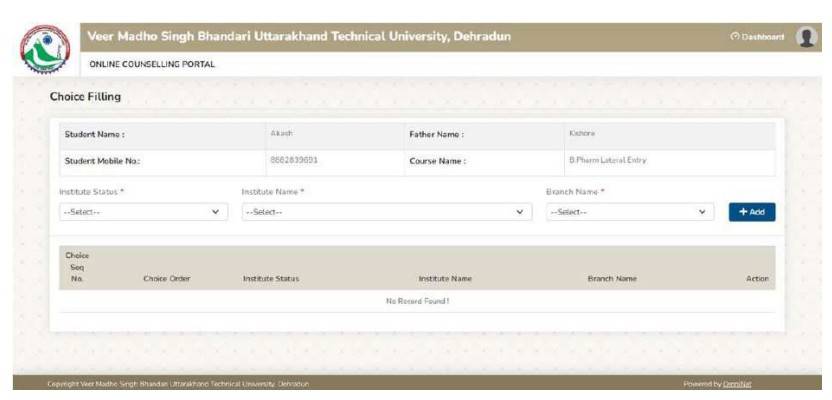Viewport: 832px width, 400px height.
Task: Click the Action column header
Action: pyautogui.click(x=757, y=279)
